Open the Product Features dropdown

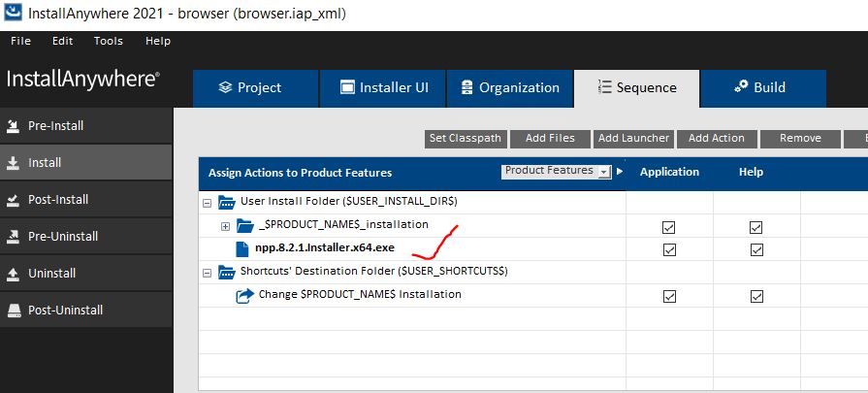pos(557,171)
